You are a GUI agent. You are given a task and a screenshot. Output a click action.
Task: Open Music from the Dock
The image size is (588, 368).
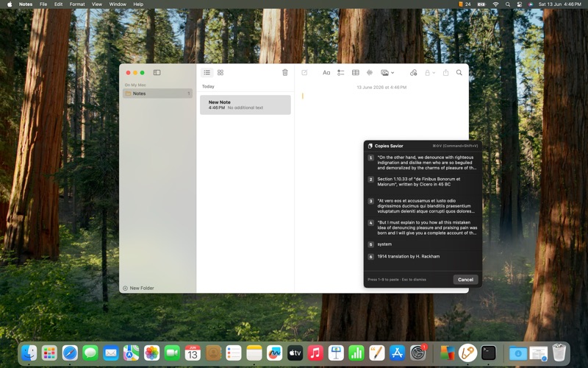pyautogui.click(x=315, y=353)
